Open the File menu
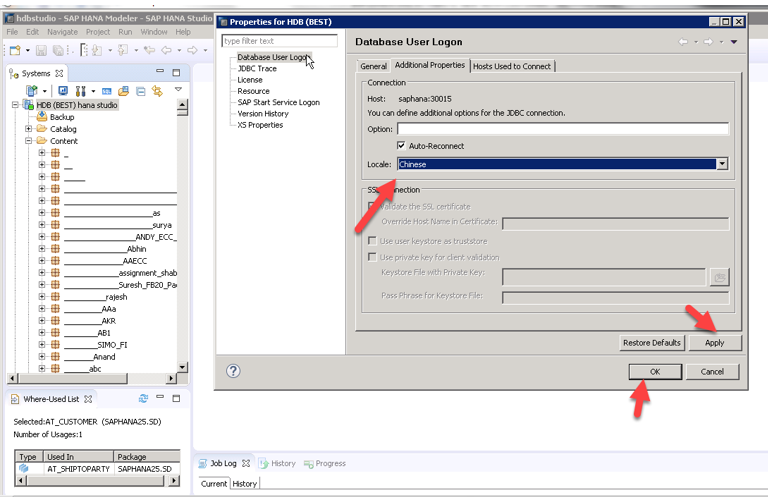768x497 pixels. click(12, 32)
